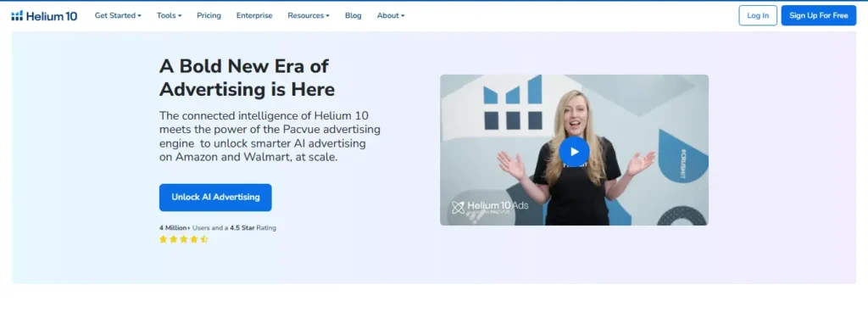Play the Helium 10 Ads video

(x=574, y=151)
